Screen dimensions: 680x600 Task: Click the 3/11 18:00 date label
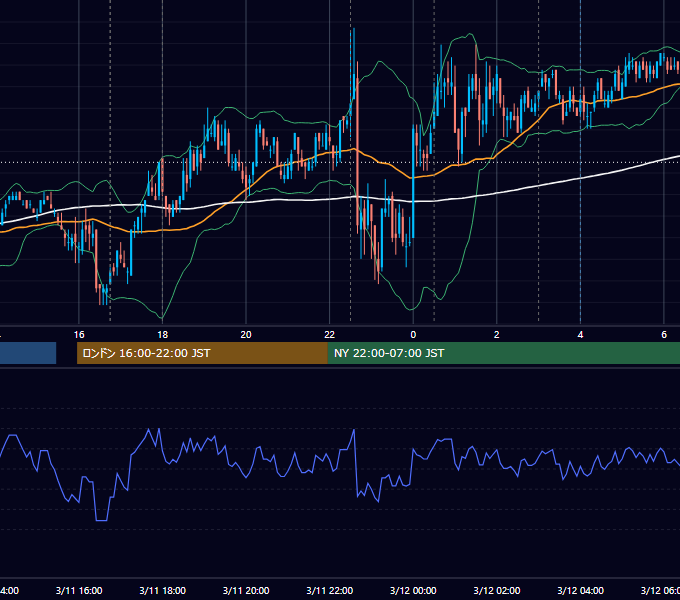[x=163, y=590]
